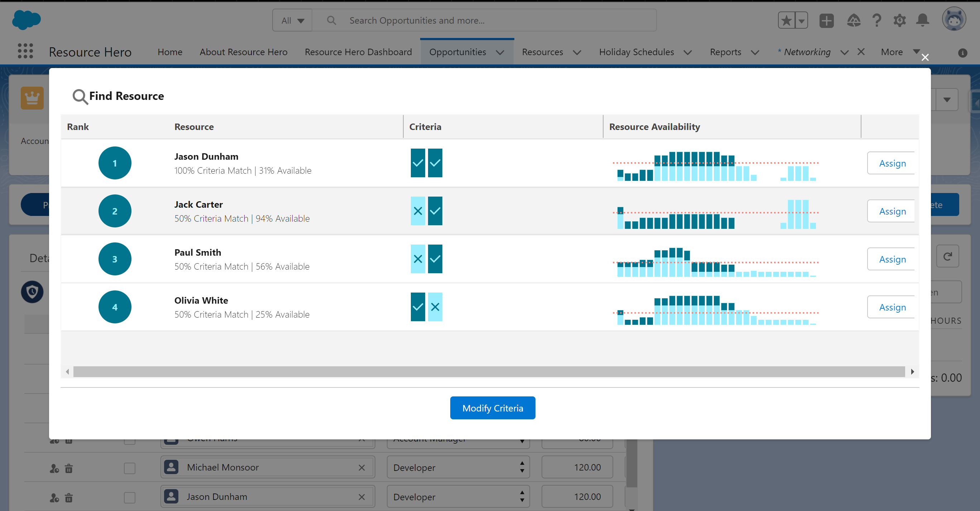This screenshot has width=980, height=511.
Task: Open Salesforce Help via the question mark icon
Action: click(876, 20)
